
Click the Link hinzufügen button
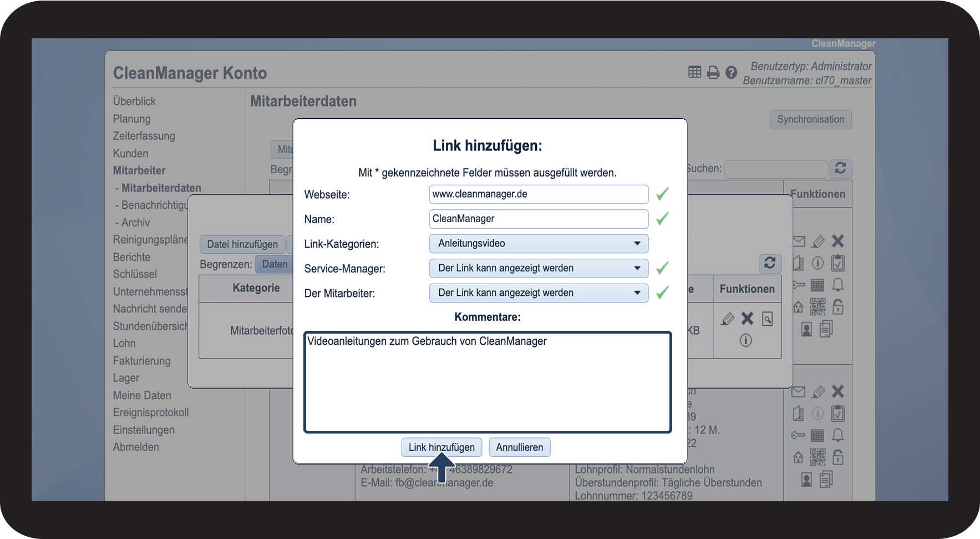pos(441,447)
